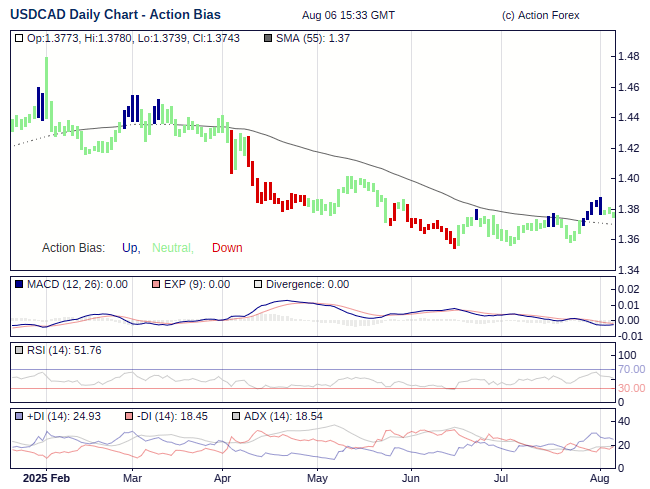The image size is (650, 489).
Task: Select the 'Up' action bias label
Action: (x=130, y=248)
